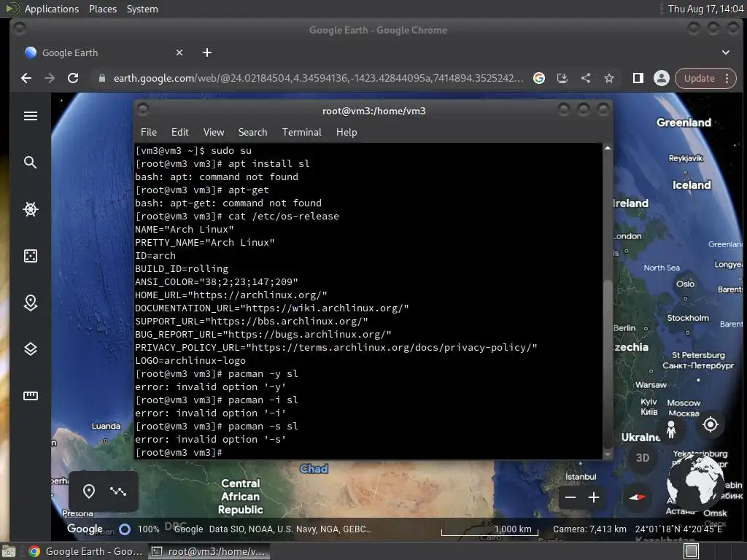This screenshot has height=560, width=747.
Task: Open the terminal Edit menu
Action: pos(179,133)
